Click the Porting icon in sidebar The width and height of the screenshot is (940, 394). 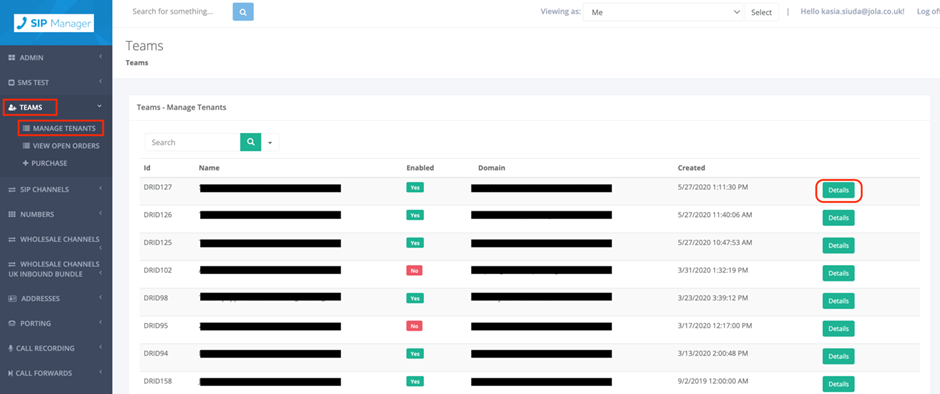[11, 323]
